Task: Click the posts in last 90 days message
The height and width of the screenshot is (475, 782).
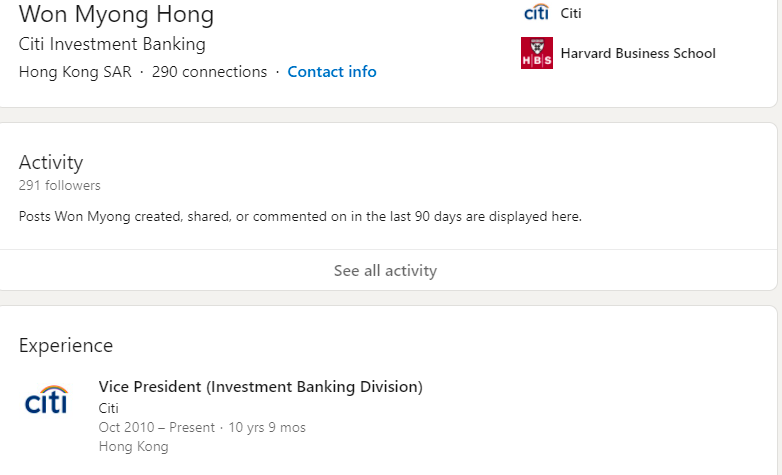Action: pos(300,216)
